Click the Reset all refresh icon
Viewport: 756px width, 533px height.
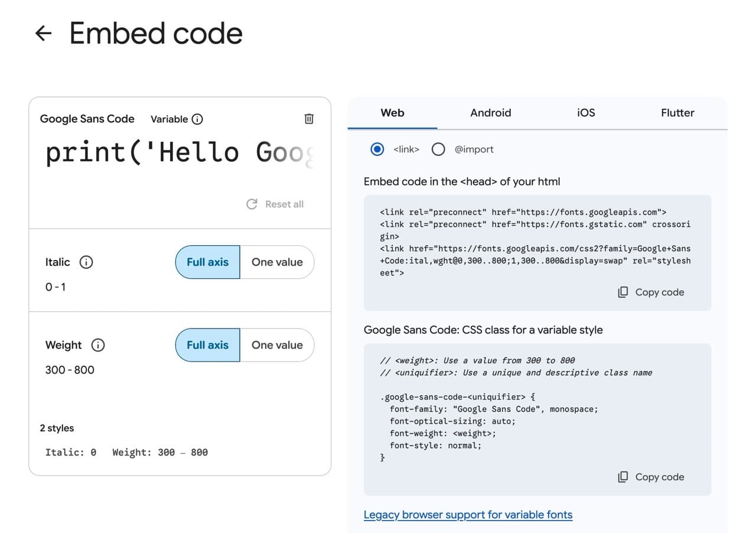(252, 204)
